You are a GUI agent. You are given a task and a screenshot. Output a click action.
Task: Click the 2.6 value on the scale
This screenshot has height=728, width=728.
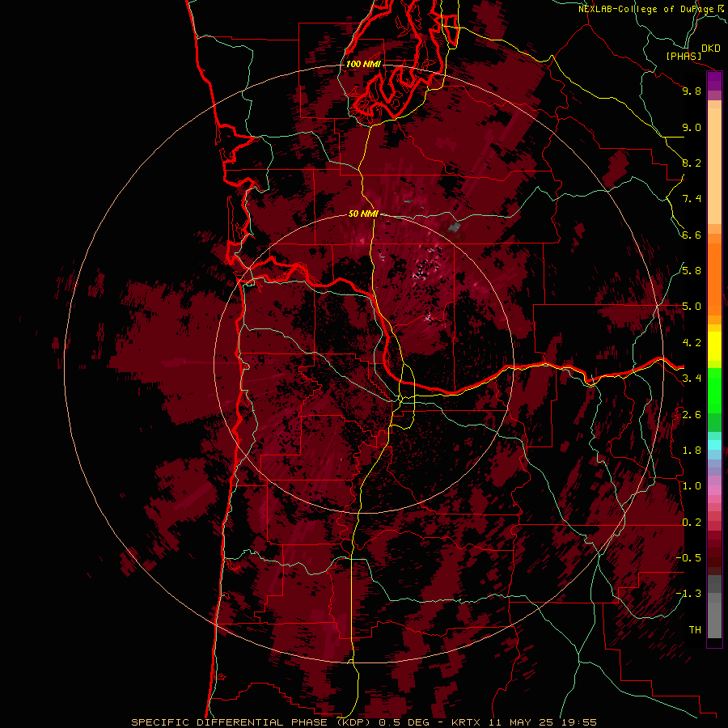[692, 415]
